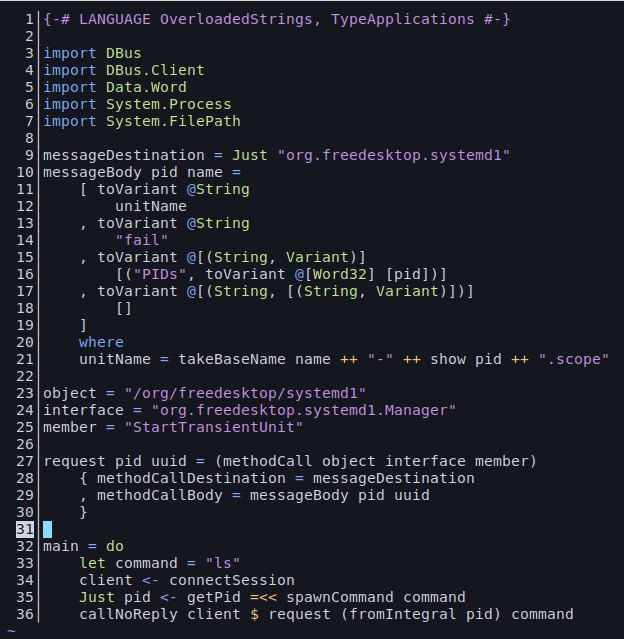Click the ".scope" string literal
The width and height of the screenshot is (624, 639).
574,359
